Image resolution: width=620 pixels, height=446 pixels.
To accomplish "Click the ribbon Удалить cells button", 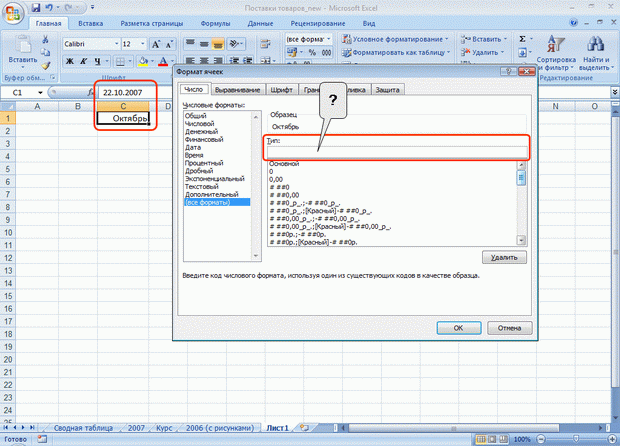I will tap(482, 52).
